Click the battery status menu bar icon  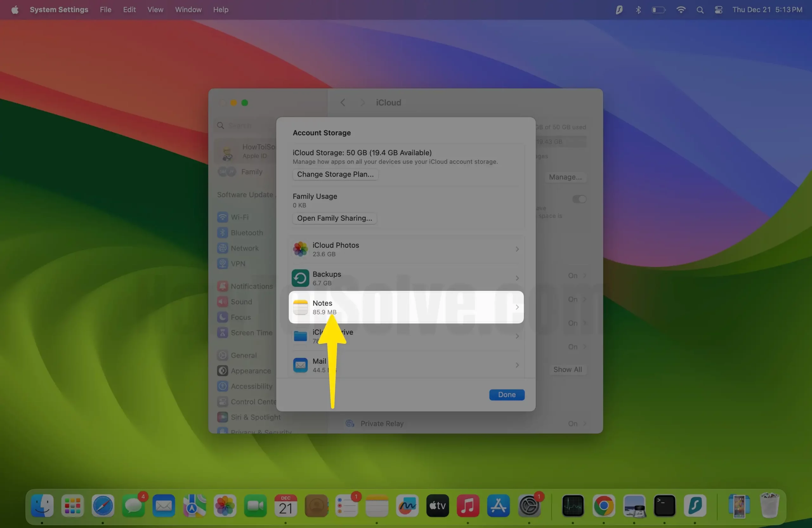658,10
